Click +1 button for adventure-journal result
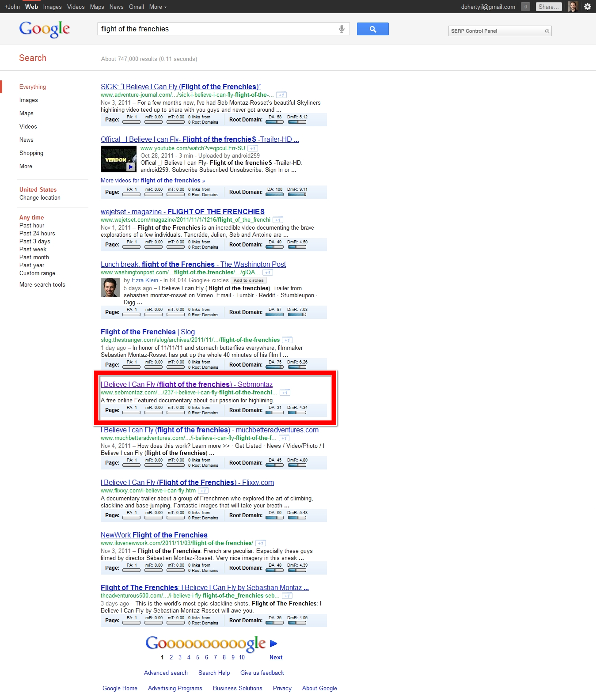This screenshot has height=700, width=596. pyautogui.click(x=281, y=95)
